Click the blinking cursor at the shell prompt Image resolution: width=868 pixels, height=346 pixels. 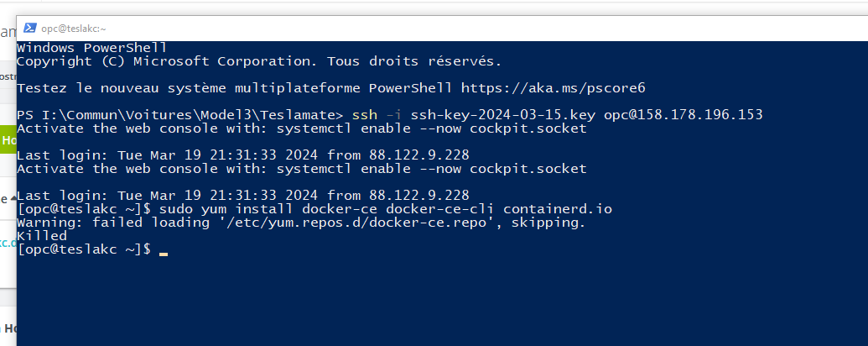point(164,254)
